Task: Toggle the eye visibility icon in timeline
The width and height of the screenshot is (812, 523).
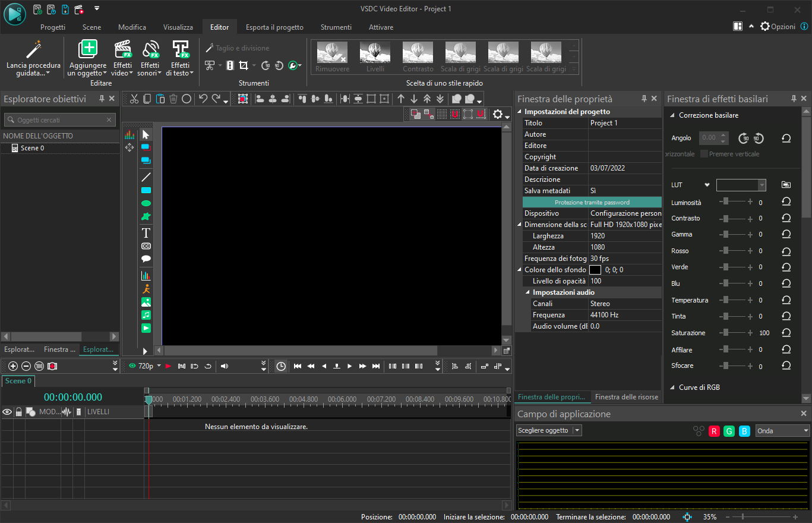Action: coord(7,412)
